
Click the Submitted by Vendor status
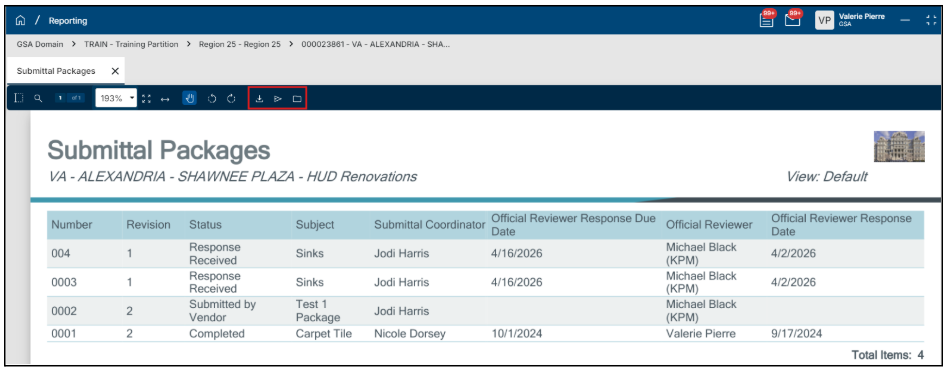(x=222, y=311)
